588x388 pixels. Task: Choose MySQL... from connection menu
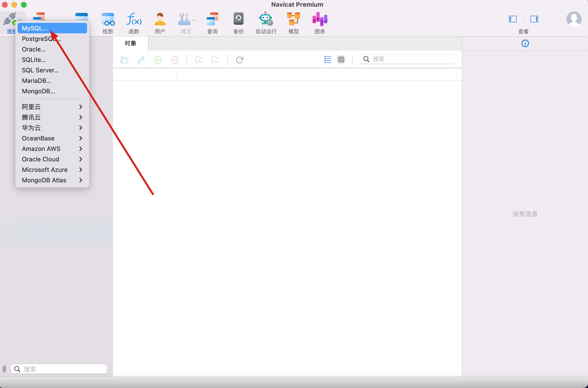[52, 28]
